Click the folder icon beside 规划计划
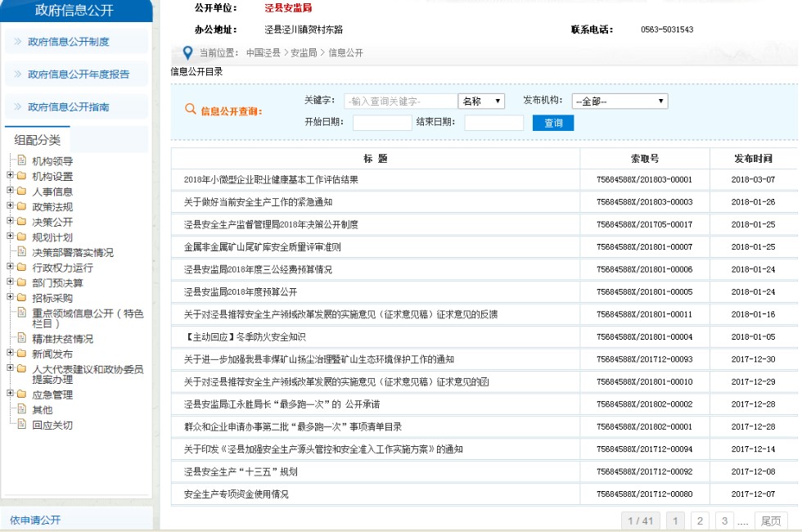Viewport: 802px width, 532px height. 21,237
